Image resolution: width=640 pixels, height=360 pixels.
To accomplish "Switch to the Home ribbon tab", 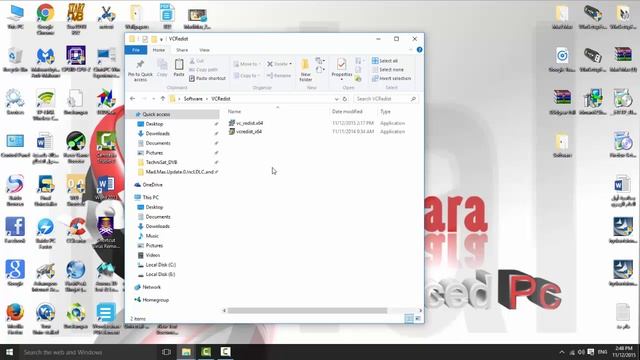I will [158, 50].
